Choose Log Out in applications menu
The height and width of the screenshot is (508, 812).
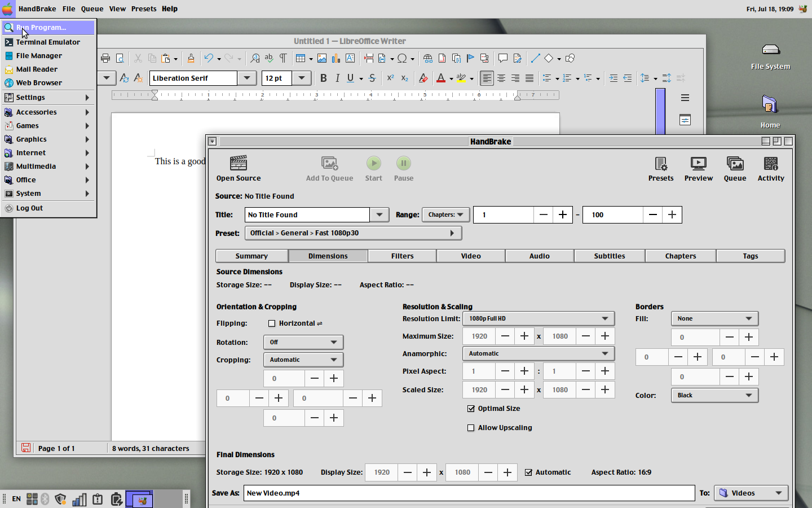[x=48, y=208]
